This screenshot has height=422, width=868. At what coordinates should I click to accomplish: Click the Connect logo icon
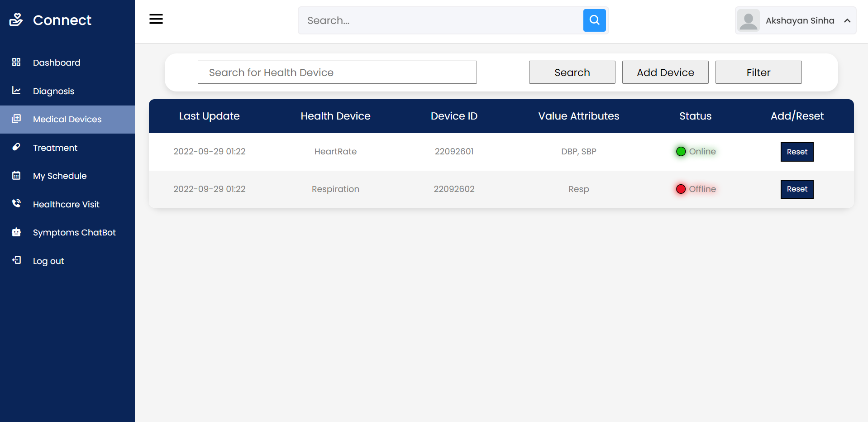(16, 19)
